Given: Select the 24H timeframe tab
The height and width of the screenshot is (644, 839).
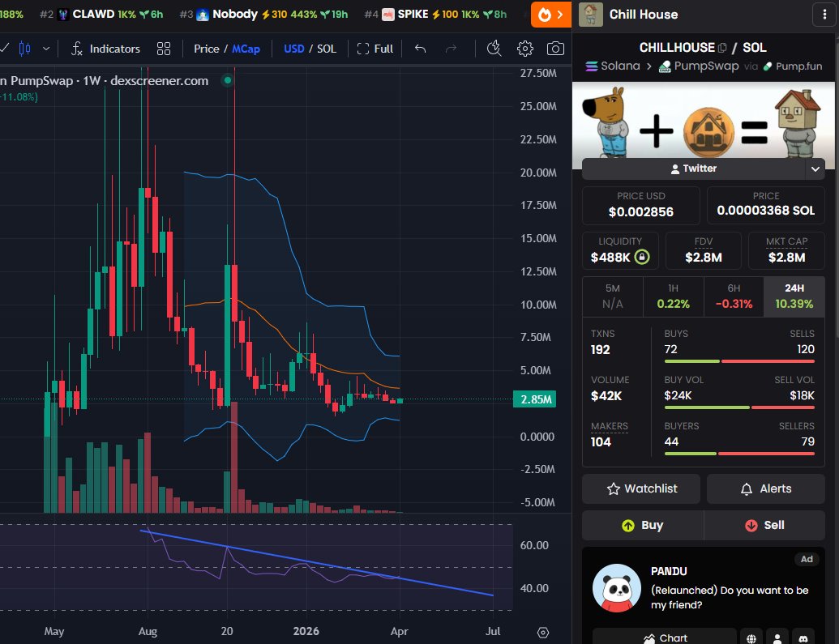Looking at the screenshot, I should click(794, 296).
